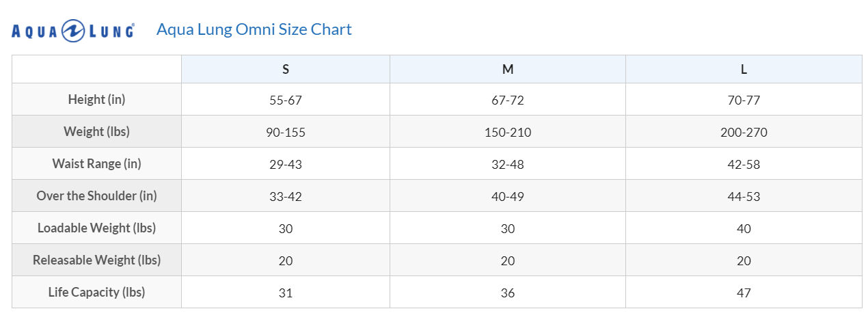Click the Life Capacity (lbs) row label
This screenshot has height=324, width=868.
[x=97, y=293]
